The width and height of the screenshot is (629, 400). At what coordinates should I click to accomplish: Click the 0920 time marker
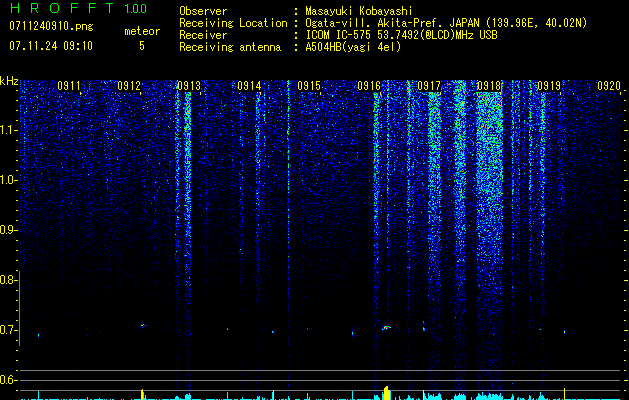tap(609, 85)
